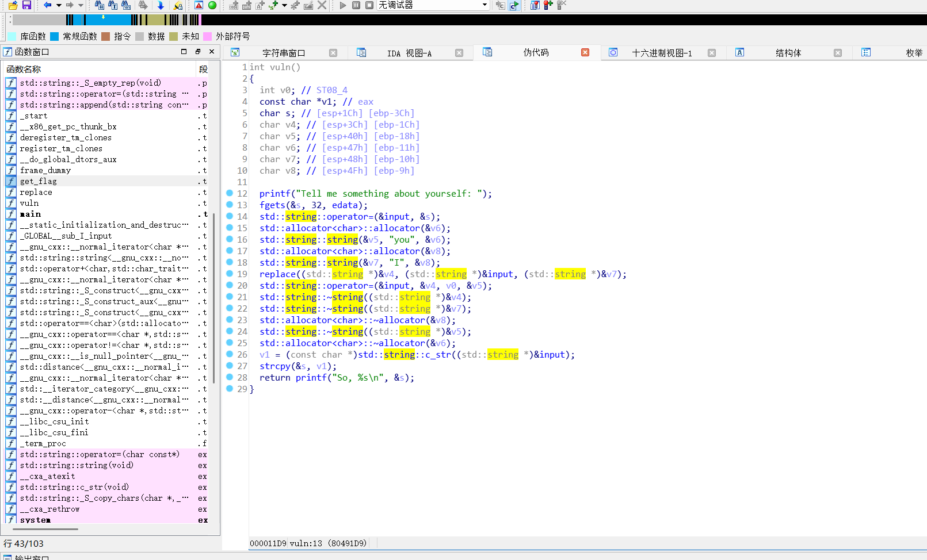This screenshot has height=560, width=927.
Task: Toggle breakpoint dot on line 26
Action: point(230,354)
